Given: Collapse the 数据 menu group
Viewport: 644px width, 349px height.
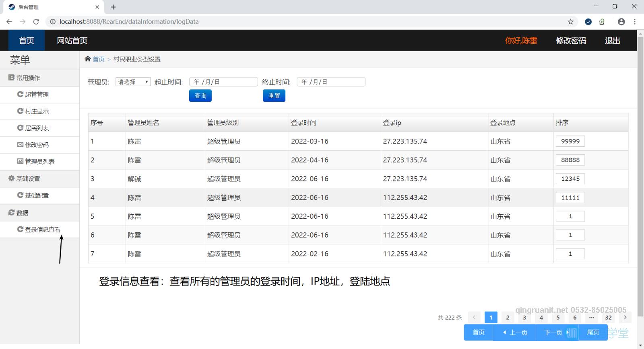Looking at the screenshot, I should tap(39, 213).
